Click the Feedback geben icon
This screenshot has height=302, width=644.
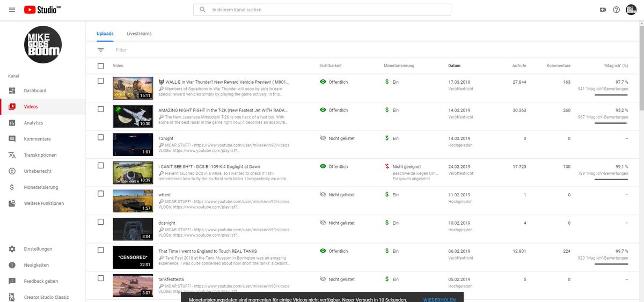tap(12, 281)
